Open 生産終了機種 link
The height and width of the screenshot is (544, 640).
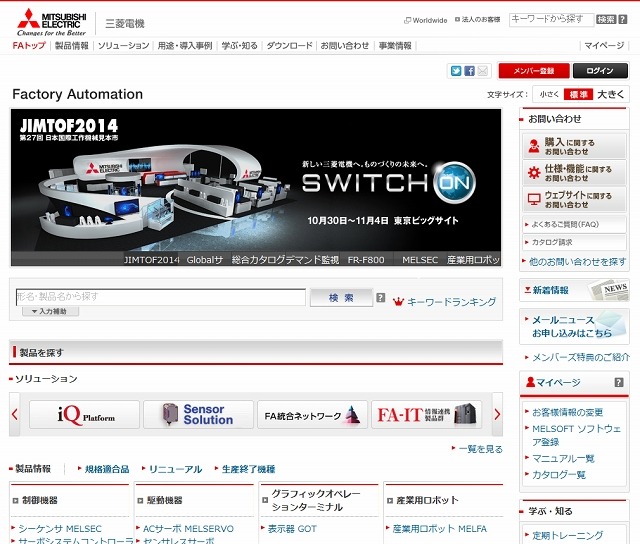point(248,469)
